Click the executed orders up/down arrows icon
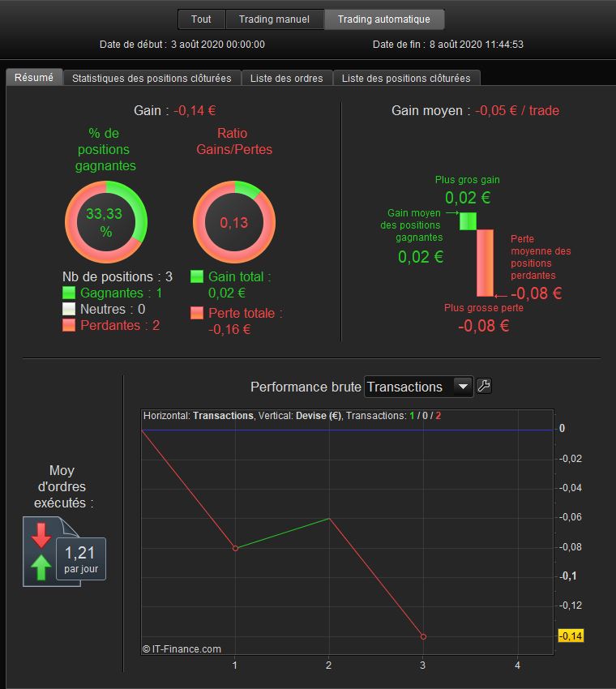This screenshot has width=616, height=689. (41, 551)
